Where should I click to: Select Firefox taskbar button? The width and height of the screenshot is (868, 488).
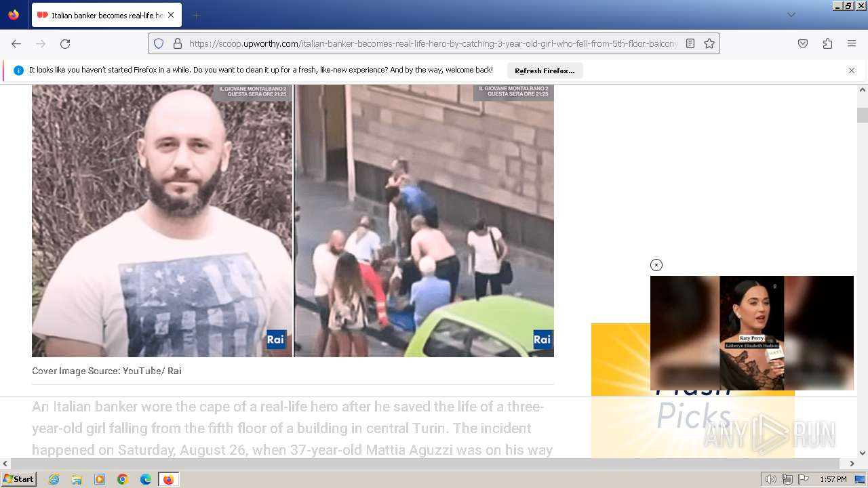168,479
